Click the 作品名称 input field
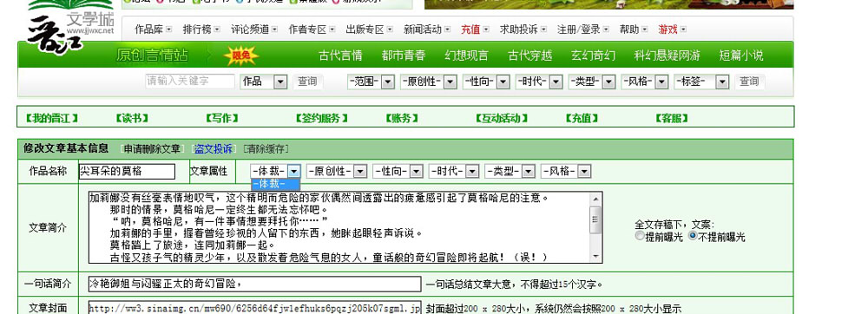 [127, 172]
